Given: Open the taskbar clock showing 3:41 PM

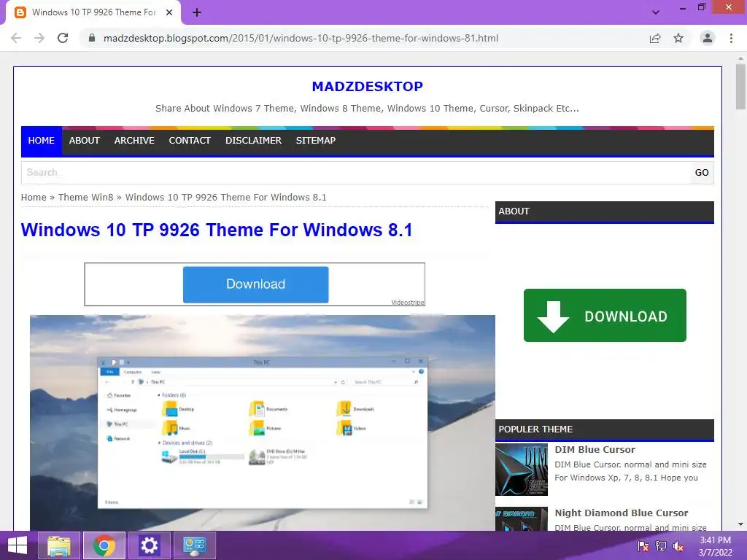Looking at the screenshot, I should [715, 546].
